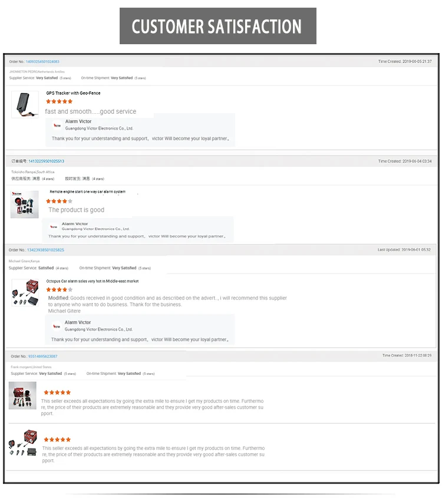Click the Remote engine start alarm system title
442x504 pixels.
click(87, 192)
